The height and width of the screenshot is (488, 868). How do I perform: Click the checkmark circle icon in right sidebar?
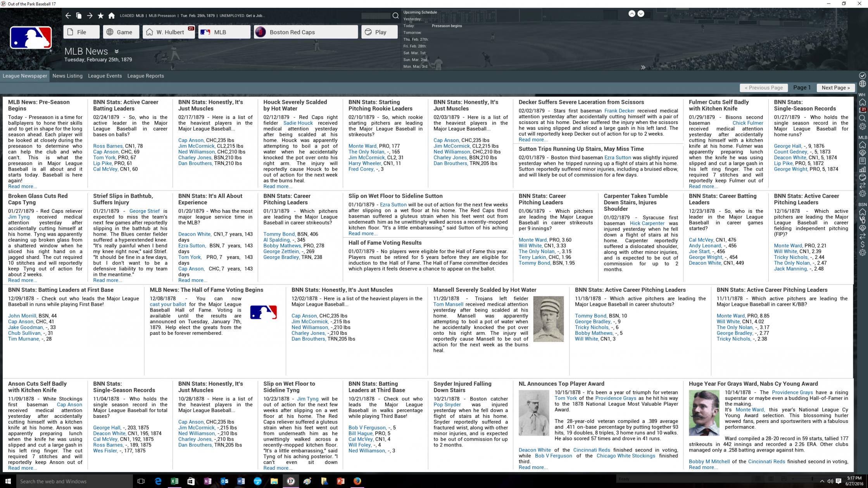863,76
